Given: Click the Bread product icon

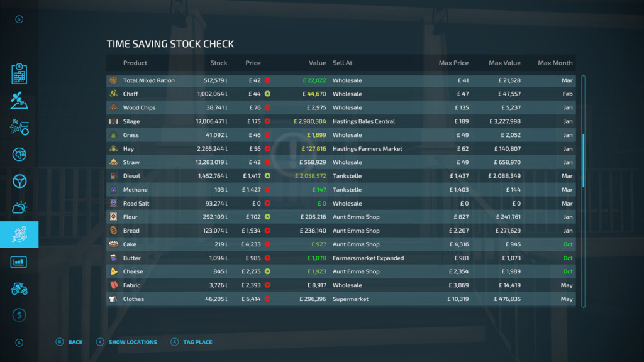Looking at the screenshot, I should [x=113, y=231].
